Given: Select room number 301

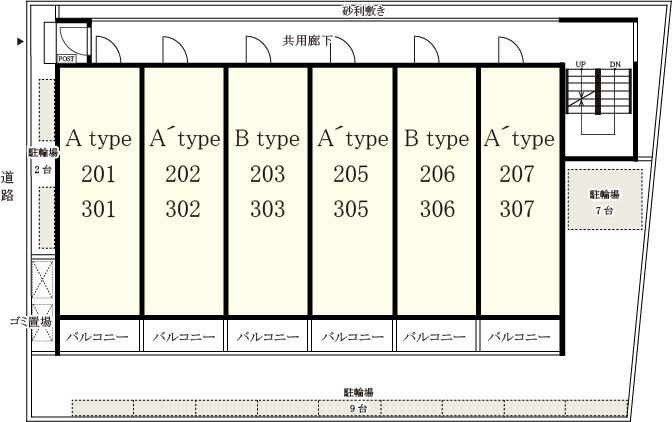Looking at the screenshot, I should click(99, 209).
